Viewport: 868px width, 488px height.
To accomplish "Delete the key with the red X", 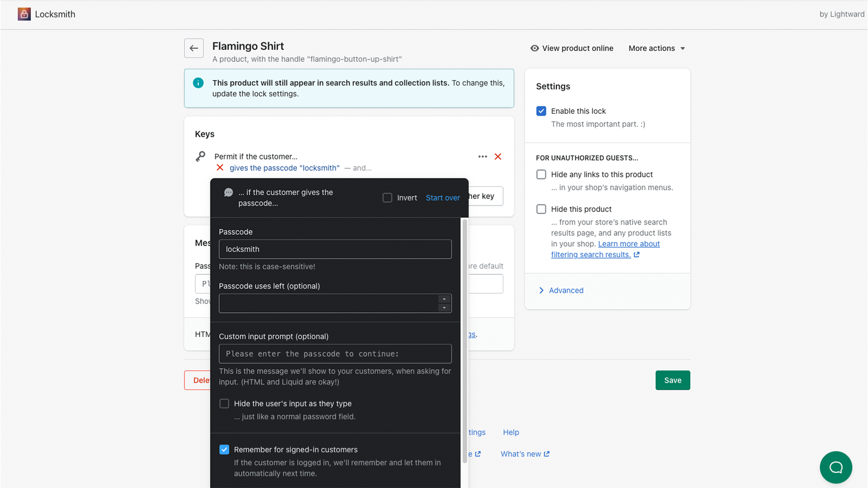I will pyautogui.click(x=498, y=157).
